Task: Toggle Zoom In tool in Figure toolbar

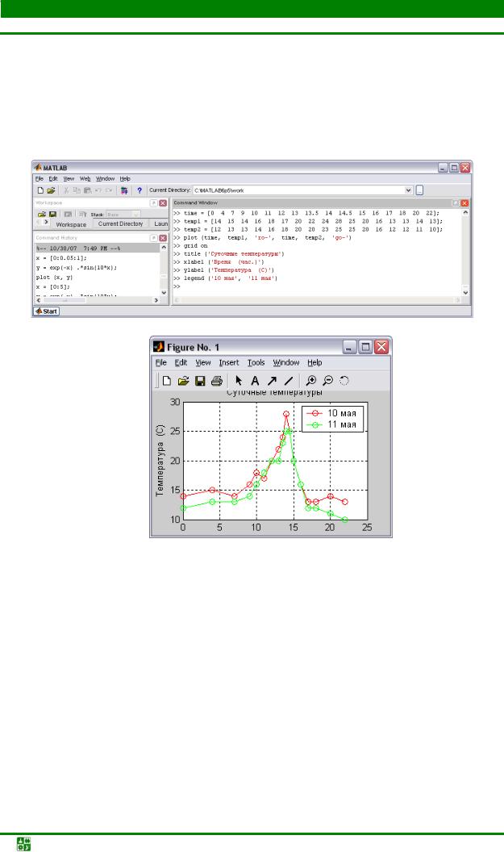Action: (310, 381)
